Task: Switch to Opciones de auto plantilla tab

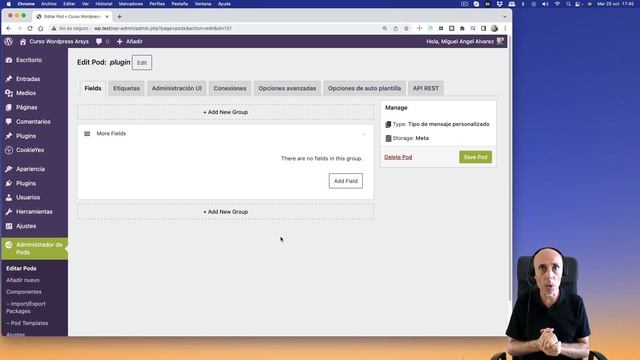Action: [364, 88]
